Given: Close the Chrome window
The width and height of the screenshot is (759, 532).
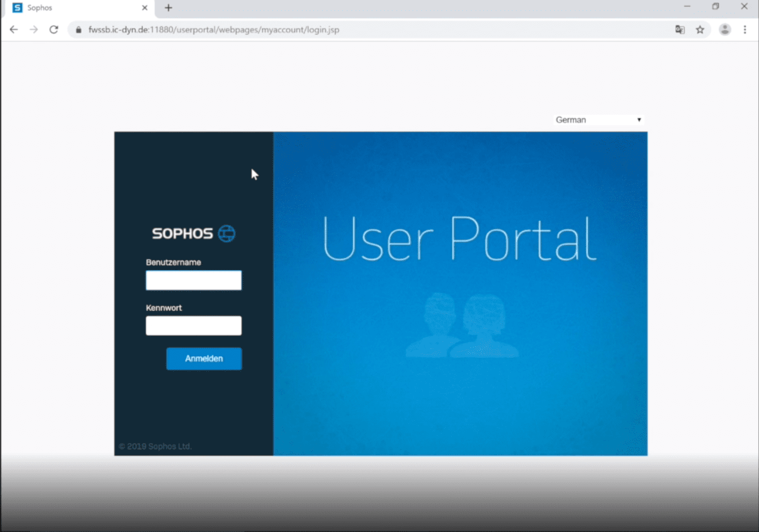Looking at the screenshot, I should (745, 7).
